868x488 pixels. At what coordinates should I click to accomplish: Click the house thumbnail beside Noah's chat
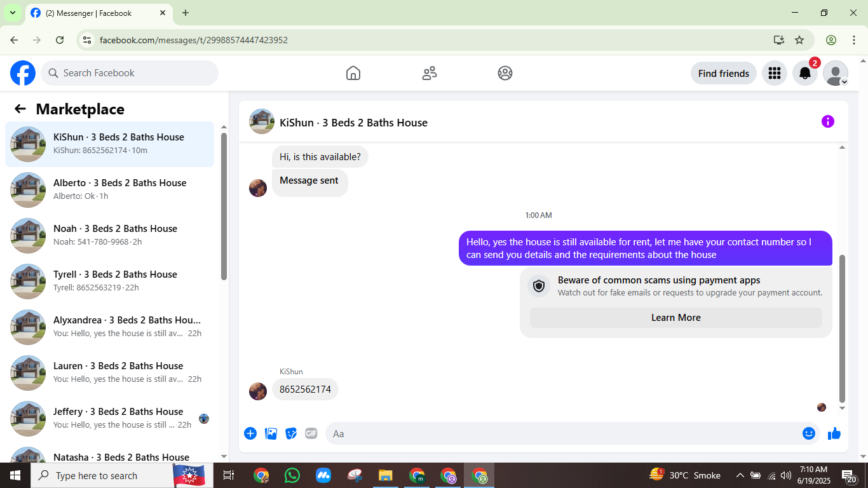28,236
